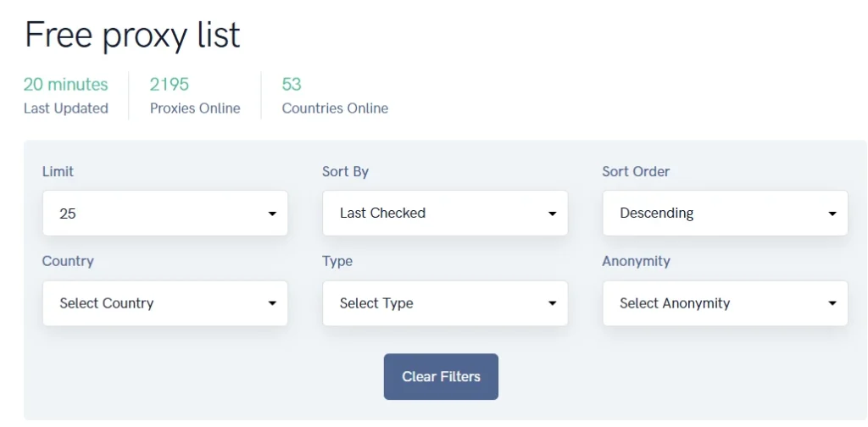This screenshot has width=868, height=427.
Task: Click the Anonymity field label
Action: point(636,261)
